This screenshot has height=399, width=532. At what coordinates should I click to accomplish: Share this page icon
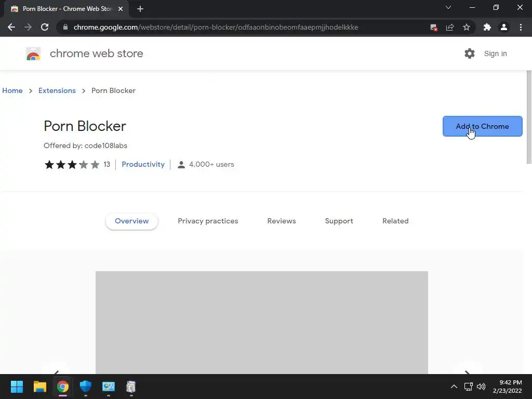click(x=450, y=28)
